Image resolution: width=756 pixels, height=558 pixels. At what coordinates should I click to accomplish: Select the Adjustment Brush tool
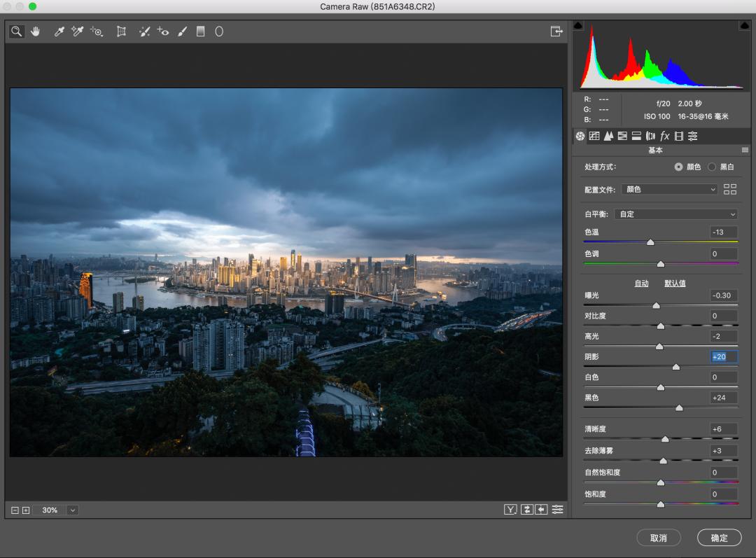point(182,32)
